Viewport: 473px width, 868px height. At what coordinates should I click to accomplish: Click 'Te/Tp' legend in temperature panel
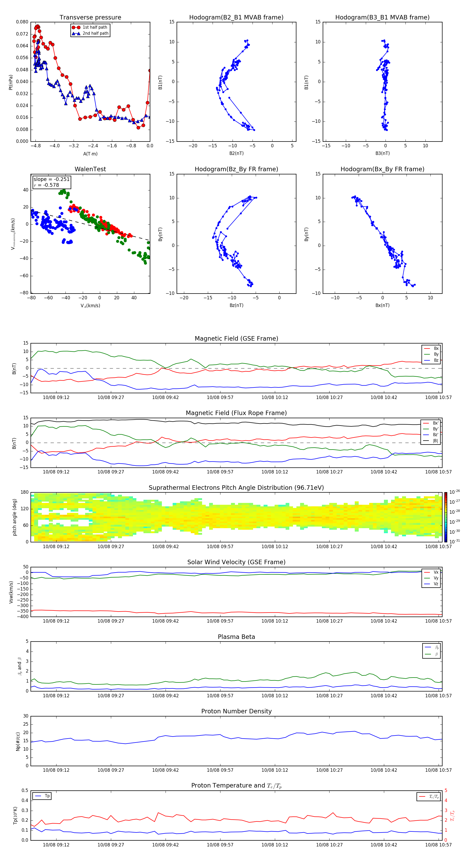click(x=429, y=796)
